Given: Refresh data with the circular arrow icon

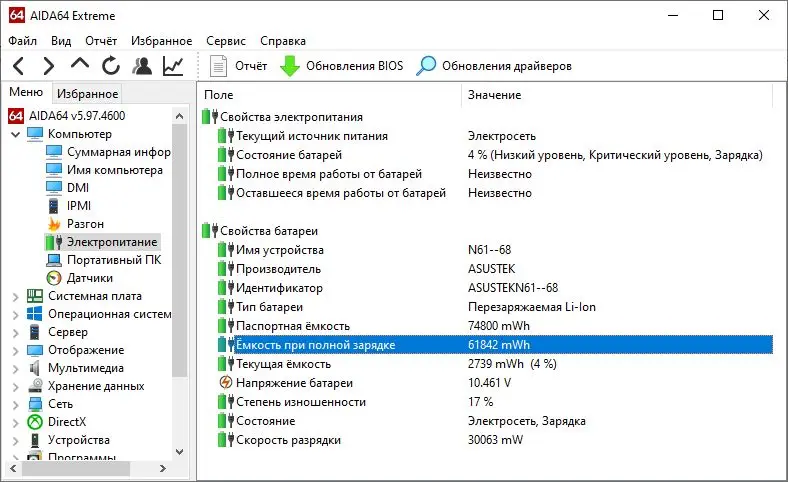Looking at the screenshot, I should point(111,66).
